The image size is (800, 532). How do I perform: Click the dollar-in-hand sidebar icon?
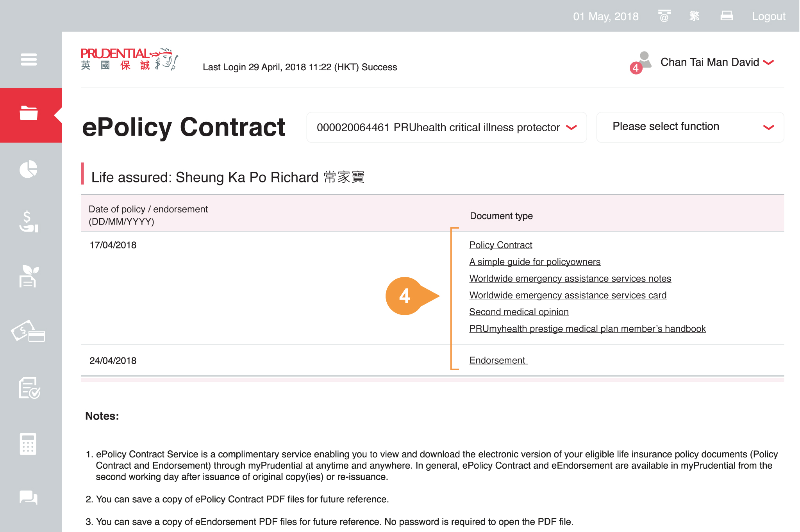click(29, 221)
